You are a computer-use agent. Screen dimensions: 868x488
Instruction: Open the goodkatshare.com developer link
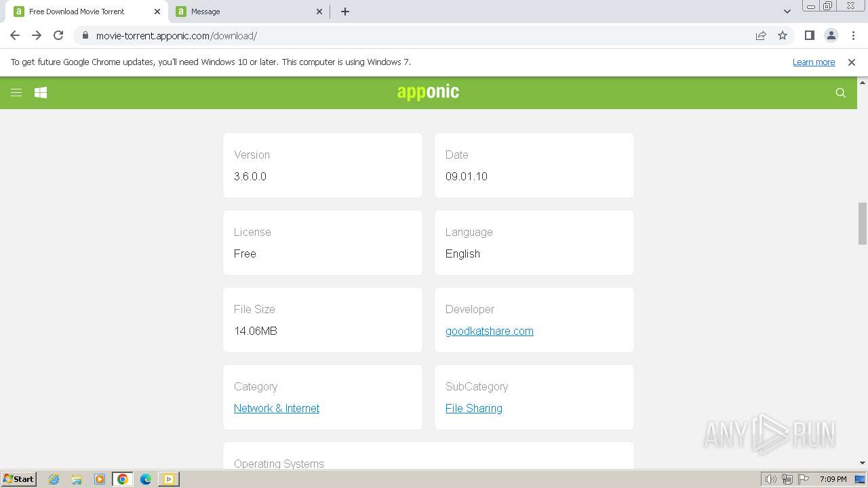click(490, 331)
